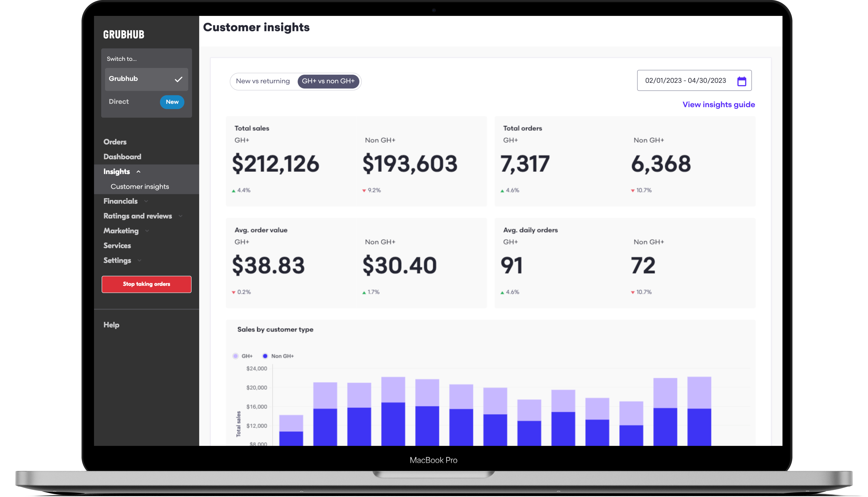Click the Dashboard sidebar icon

point(122,156)
